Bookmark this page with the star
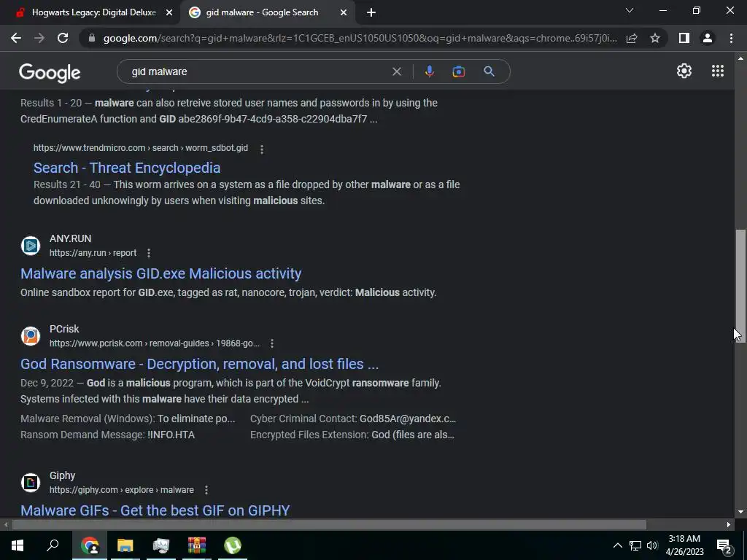Viewport: 747px width, 560px height. tap(655, 38)
